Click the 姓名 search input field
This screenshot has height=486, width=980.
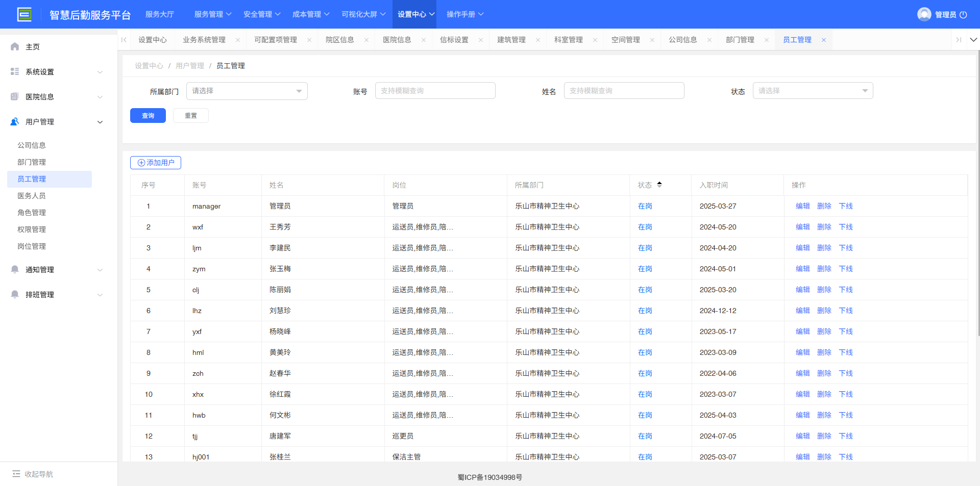624,91
